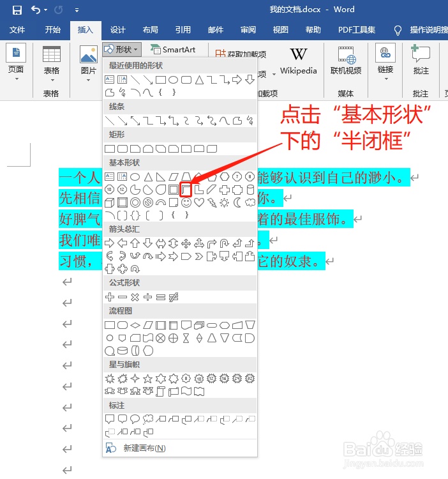Image resolution: width=448 pixels, height=479 pixels.
Task: Pick the curve in 线条
Action: (x=224, y=121)
